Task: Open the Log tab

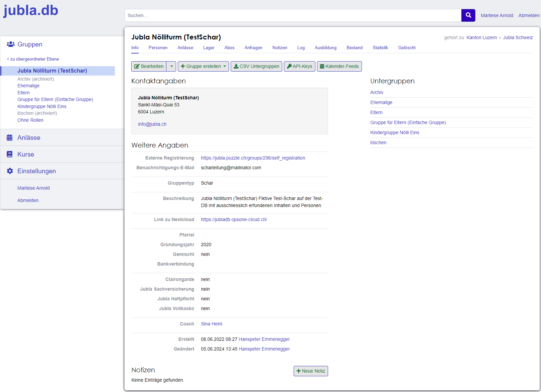Action: tap(301, 48)
